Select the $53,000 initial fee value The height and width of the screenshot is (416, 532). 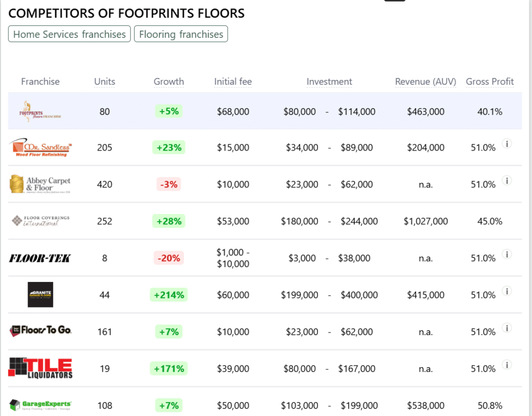233,221
